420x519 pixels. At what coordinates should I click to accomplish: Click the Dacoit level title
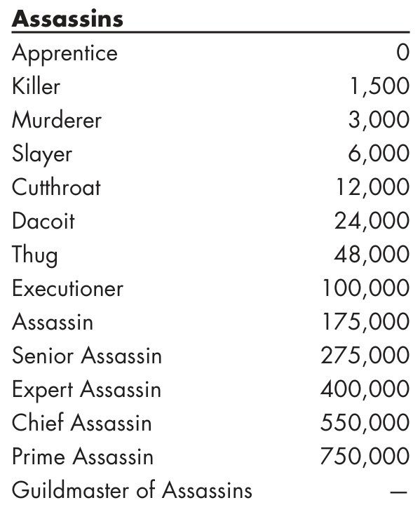[43, 221]
